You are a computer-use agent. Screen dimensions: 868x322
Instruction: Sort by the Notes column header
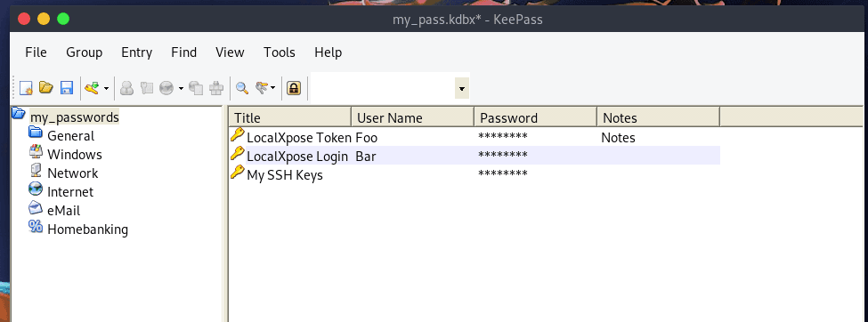click(x=659, y=117)
